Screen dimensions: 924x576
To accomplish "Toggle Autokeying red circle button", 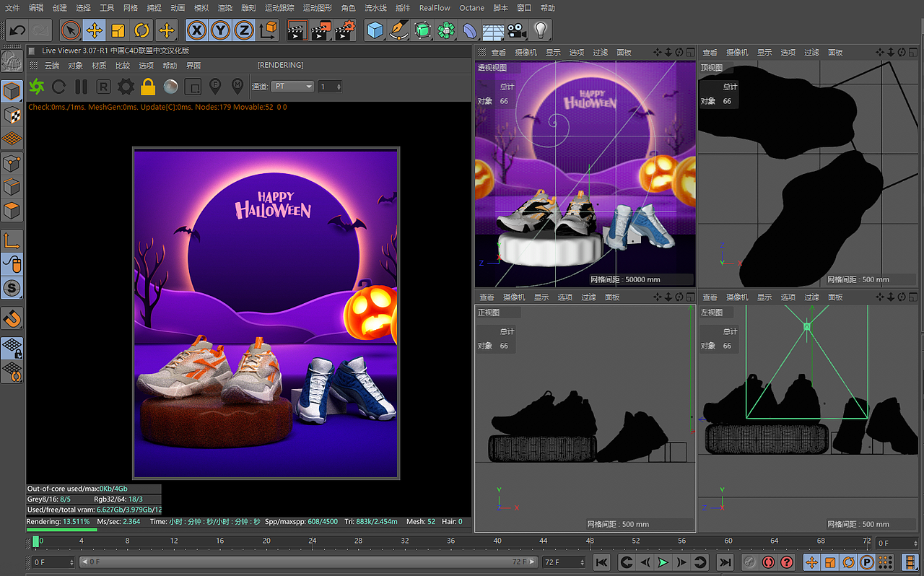I will coord(768,562).
